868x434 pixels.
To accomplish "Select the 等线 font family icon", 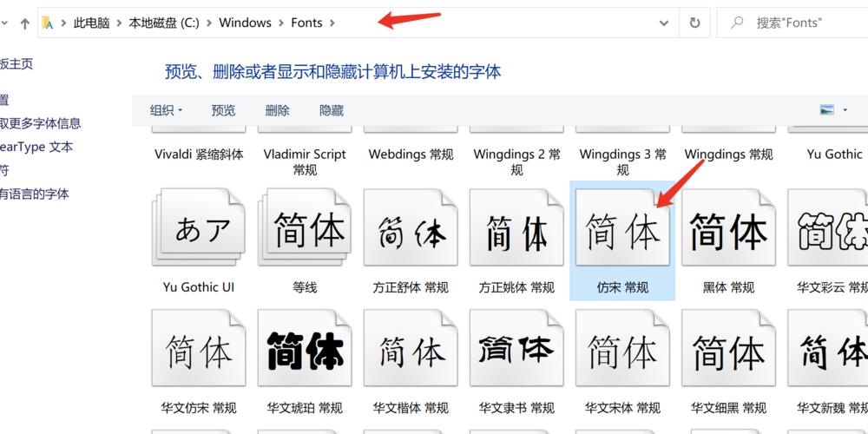I will [x=305, y=227].
